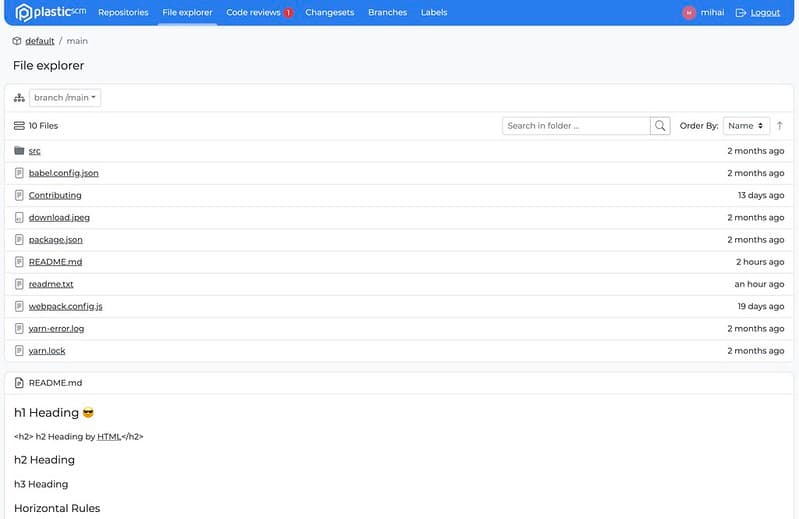This screenshot has height=519, width=799.
Task: Click the File explorer page title
Action: [x=48, y=66]
